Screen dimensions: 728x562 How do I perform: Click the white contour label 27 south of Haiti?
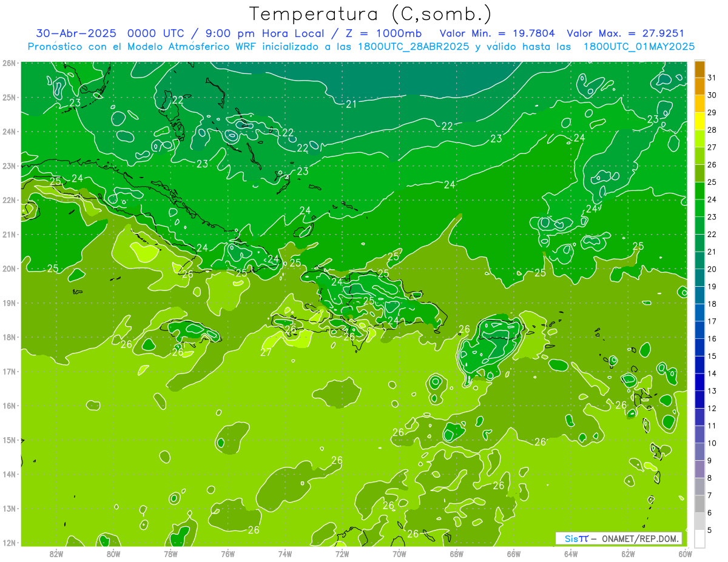tap(266, 352)
